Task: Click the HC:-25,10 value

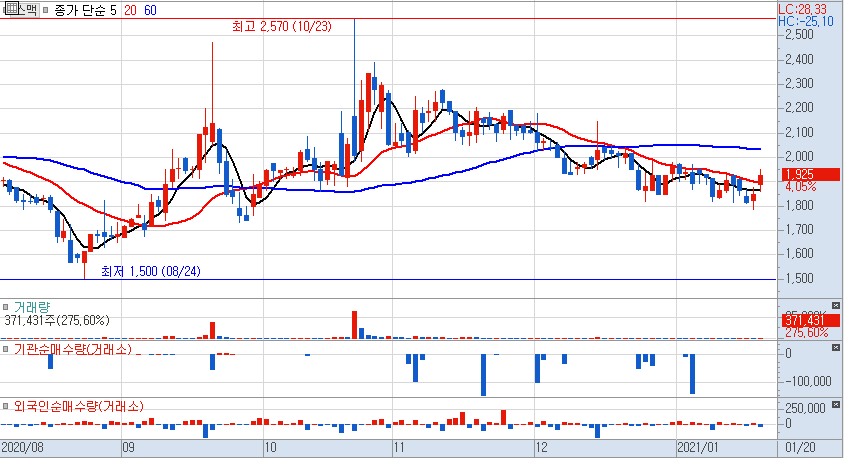Action: 806,21
